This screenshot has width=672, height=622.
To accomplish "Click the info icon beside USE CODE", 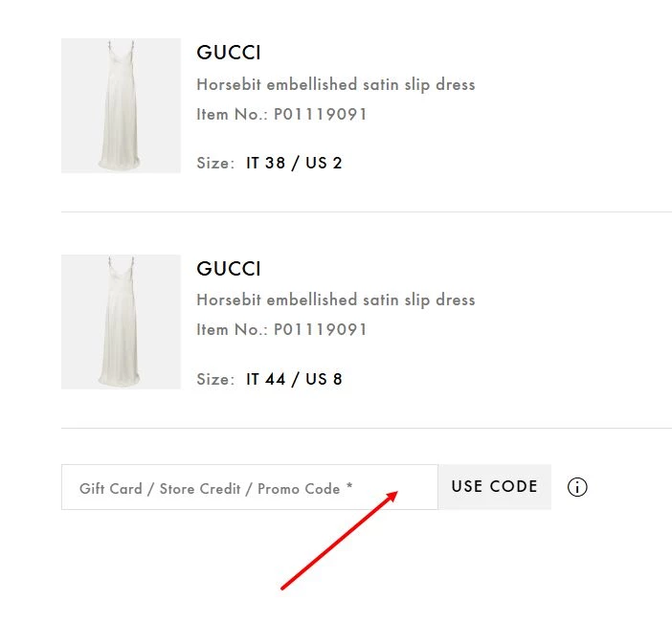I will click(577, 487).
